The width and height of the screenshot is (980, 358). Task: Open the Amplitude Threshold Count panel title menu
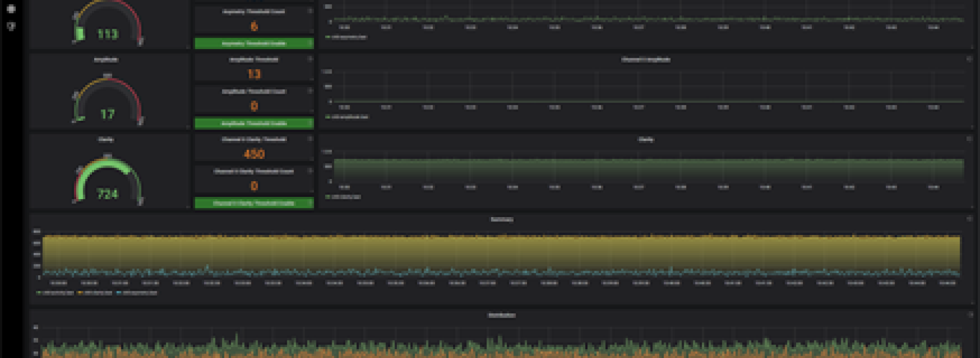click(254, 91)
